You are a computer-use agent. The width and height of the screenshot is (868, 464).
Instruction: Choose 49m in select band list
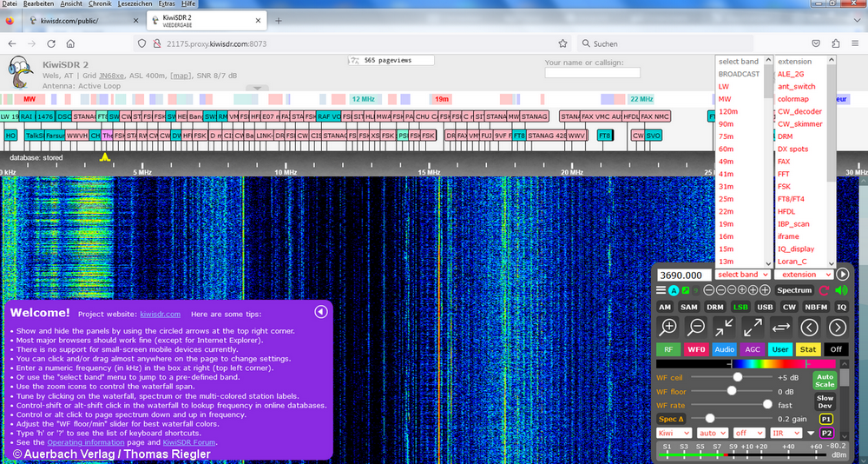click(726, 162)
